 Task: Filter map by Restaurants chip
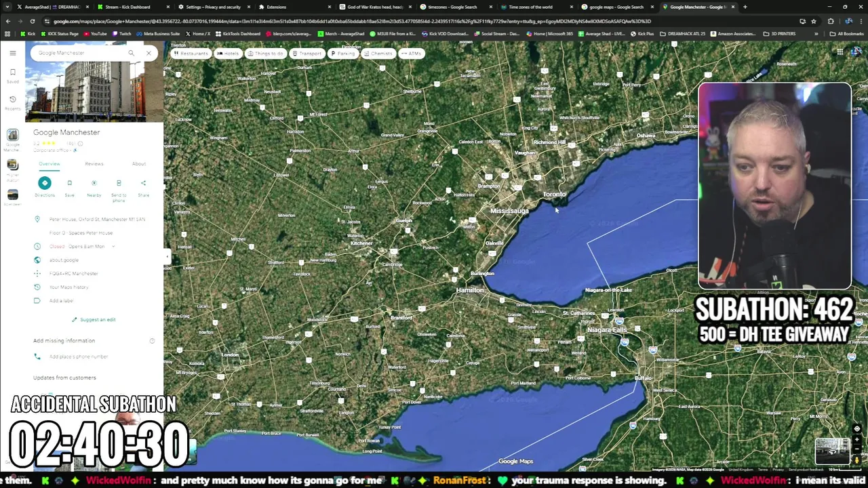190,54
